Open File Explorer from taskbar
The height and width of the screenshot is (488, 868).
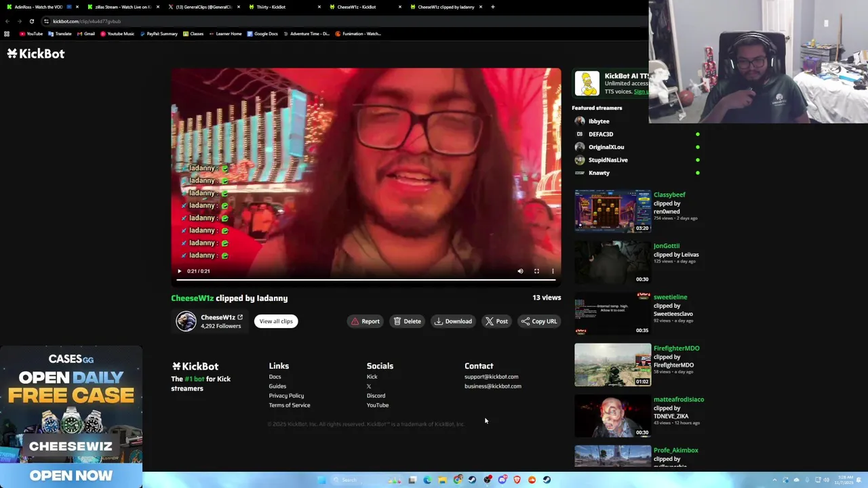[x=442, y=480]
